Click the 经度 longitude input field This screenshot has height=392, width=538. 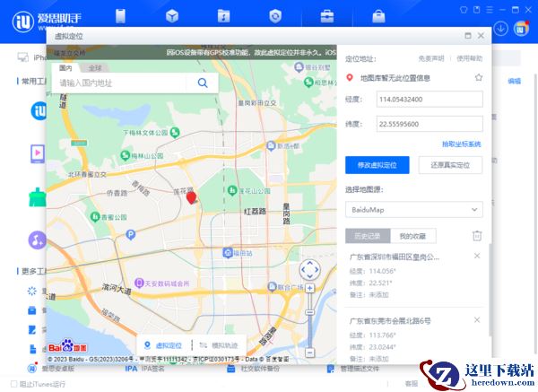430,100
